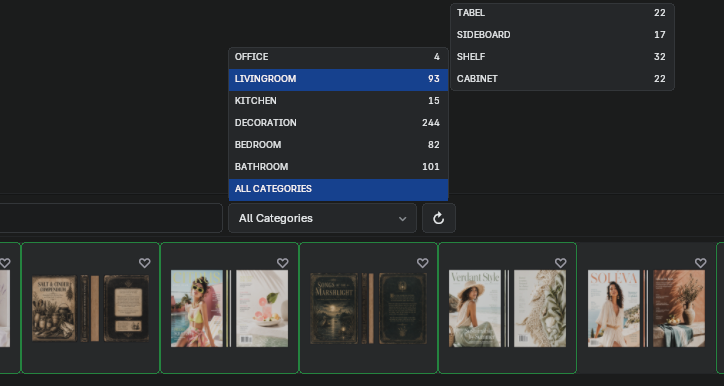
Task: Click the BATHROOM count 101
Action: coord(431,167)
